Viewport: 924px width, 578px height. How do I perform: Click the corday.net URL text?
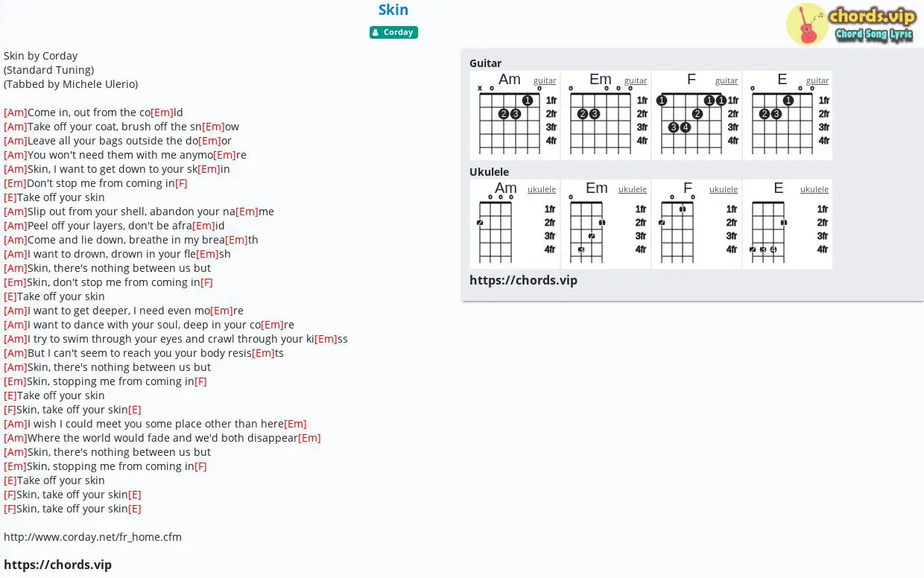pyautogui.click(x=92, y=537)
